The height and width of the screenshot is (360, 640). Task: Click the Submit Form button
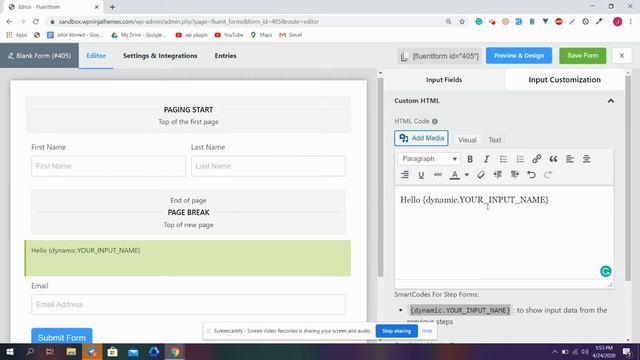62,336
